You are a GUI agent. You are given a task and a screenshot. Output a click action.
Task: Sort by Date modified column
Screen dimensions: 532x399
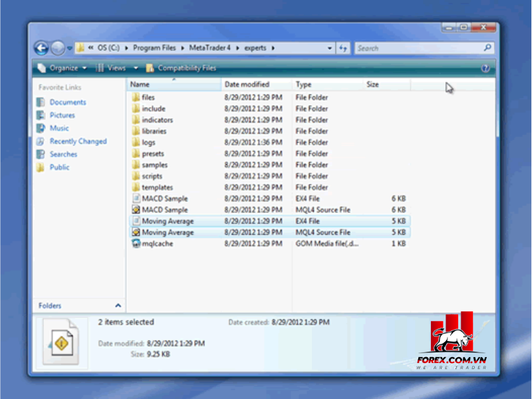click(x=257, y=84)
